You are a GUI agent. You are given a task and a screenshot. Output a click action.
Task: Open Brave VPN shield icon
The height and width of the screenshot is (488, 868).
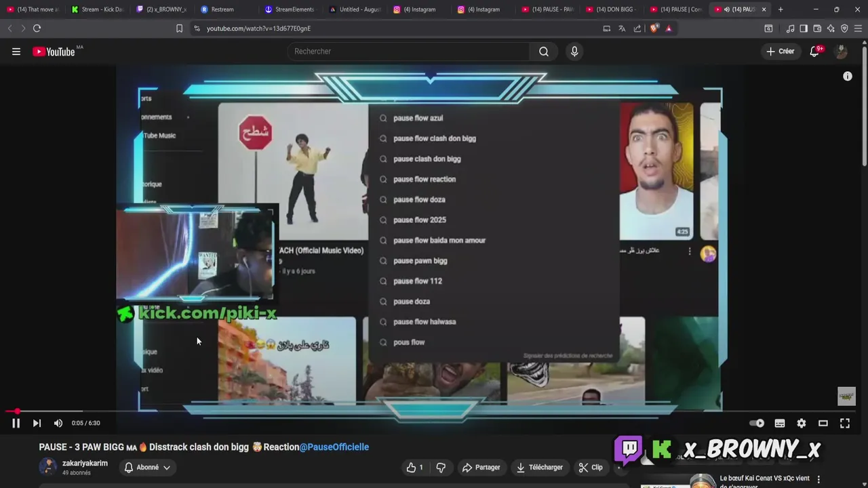844,28
